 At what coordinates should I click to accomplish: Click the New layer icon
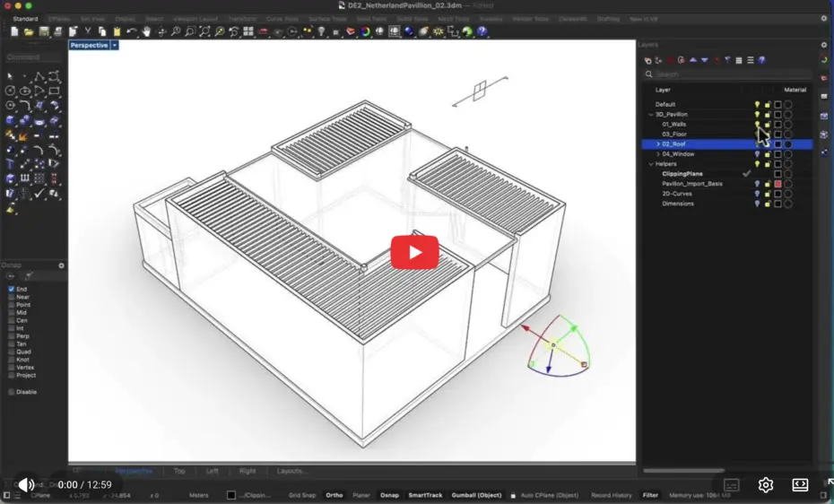[647, 61]
